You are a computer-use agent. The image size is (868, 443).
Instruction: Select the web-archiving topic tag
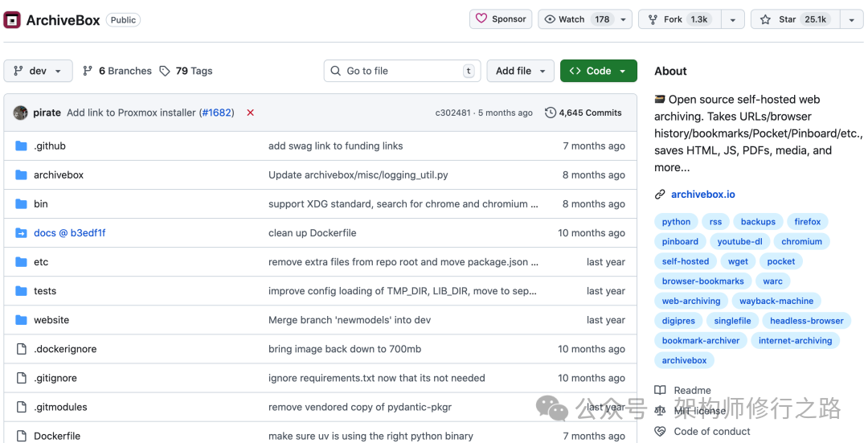(x=691, y=301)
